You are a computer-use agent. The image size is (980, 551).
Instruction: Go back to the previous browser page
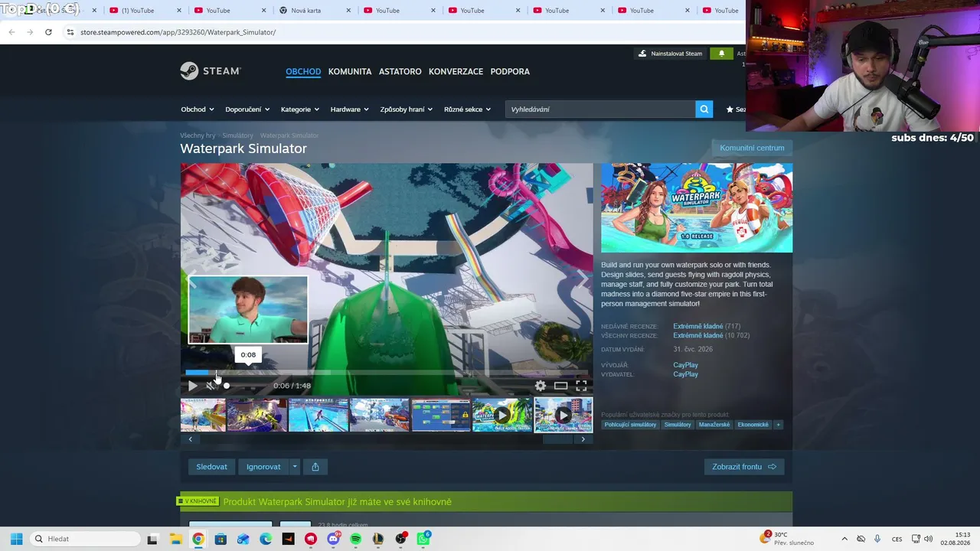coord(11,32)
